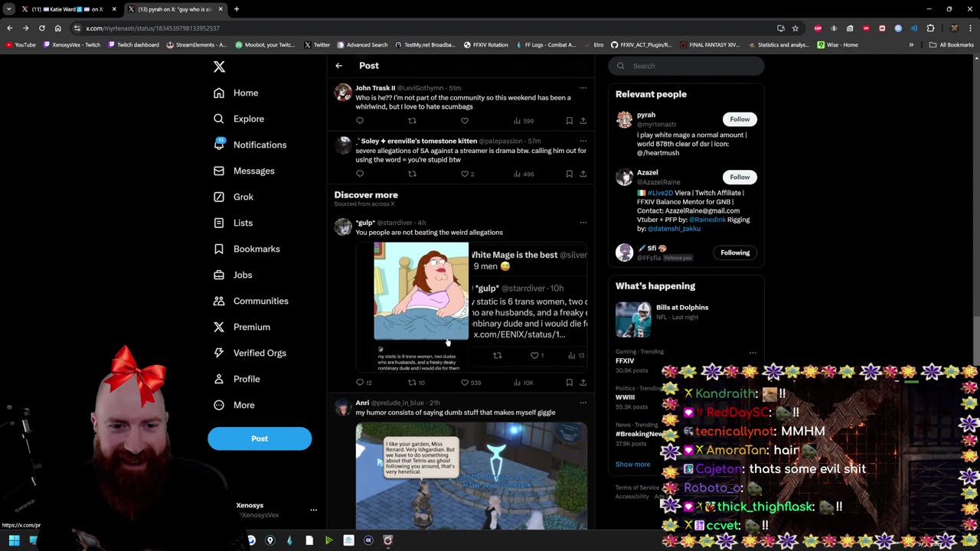Open Jobs in the sidebar
Screen dimensions: 980x551
233,275
